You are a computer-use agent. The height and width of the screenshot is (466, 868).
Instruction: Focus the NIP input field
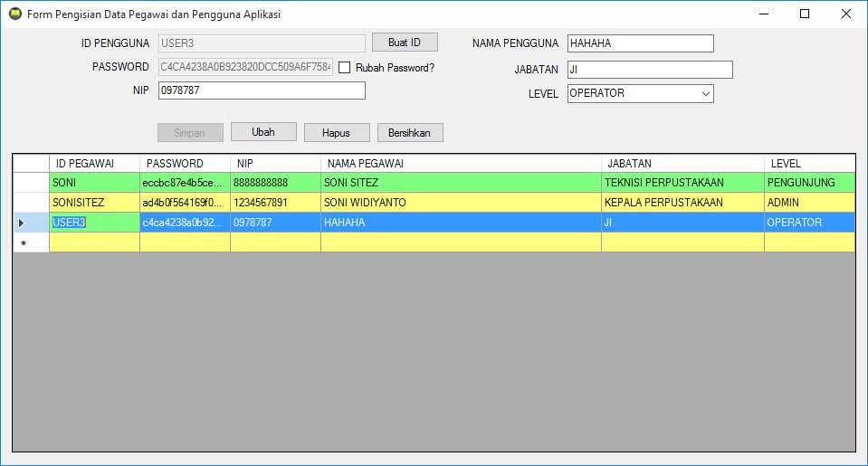261,90
